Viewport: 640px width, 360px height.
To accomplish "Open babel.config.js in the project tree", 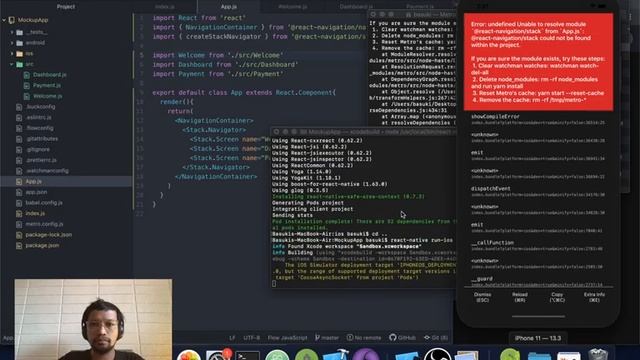I will click(44, 202).
